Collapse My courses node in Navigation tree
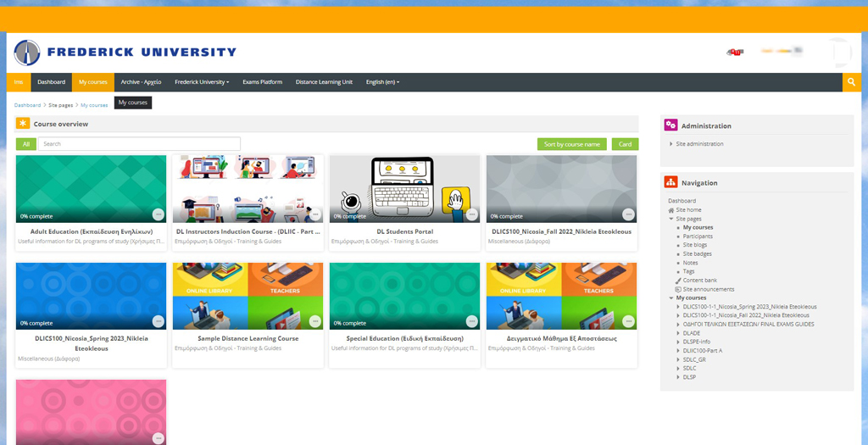The image size is (868, 445). [671, 298]
